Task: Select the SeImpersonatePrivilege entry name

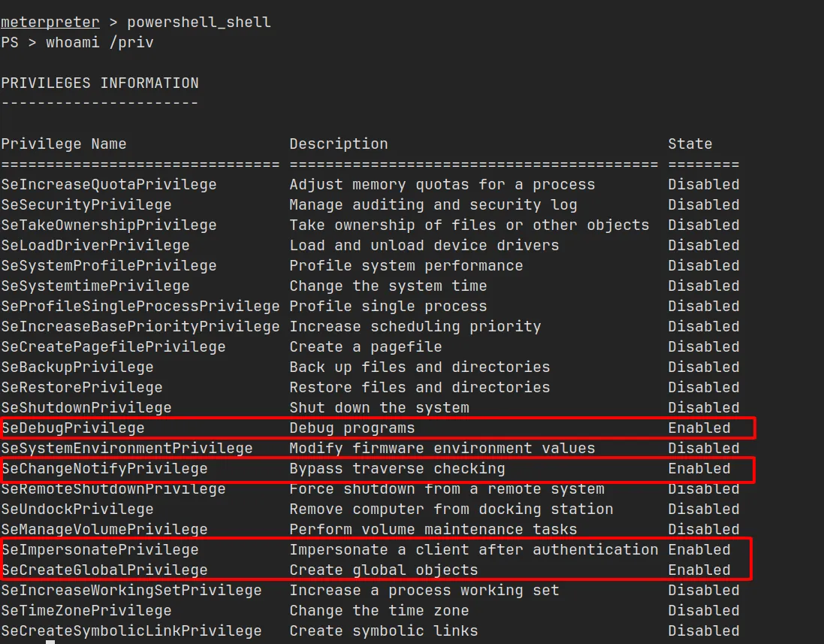Action: coord(99,550)
